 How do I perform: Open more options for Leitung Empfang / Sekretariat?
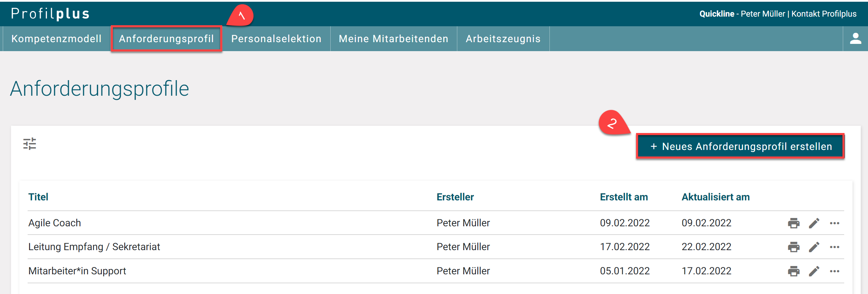[834, 247]
